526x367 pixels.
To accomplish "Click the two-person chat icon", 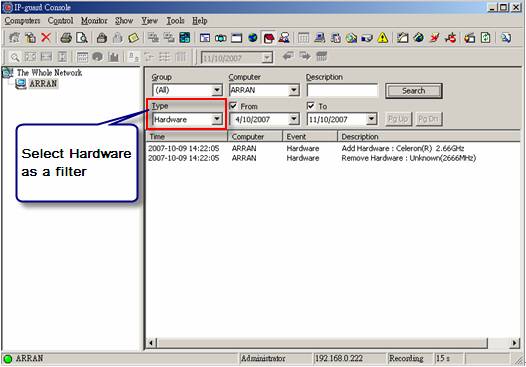I will click(x=284, y=38).
